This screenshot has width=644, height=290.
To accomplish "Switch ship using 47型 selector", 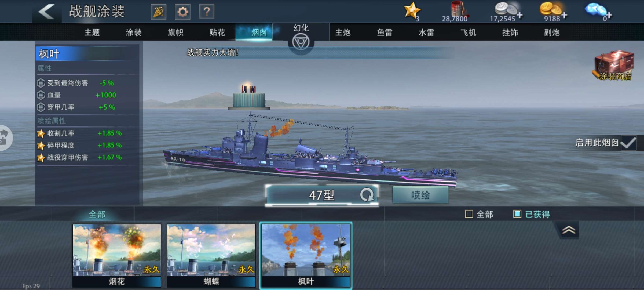I will pyautogui.click(x=322, y=195).
